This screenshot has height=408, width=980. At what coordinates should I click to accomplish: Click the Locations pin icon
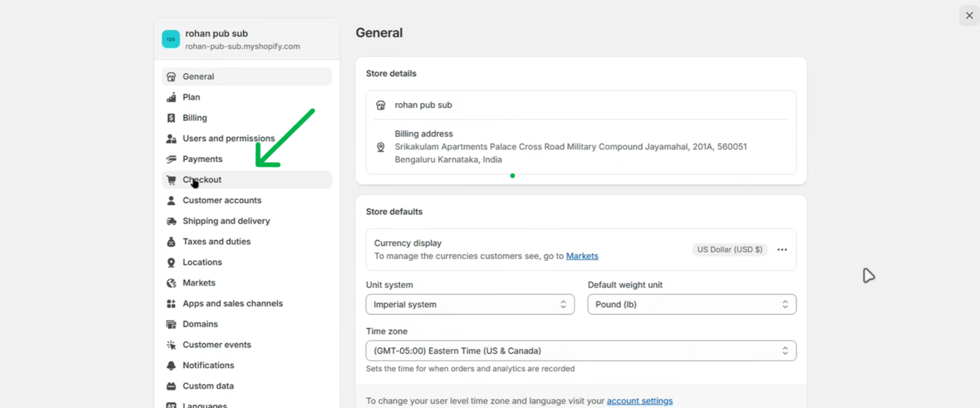point(171,262)
